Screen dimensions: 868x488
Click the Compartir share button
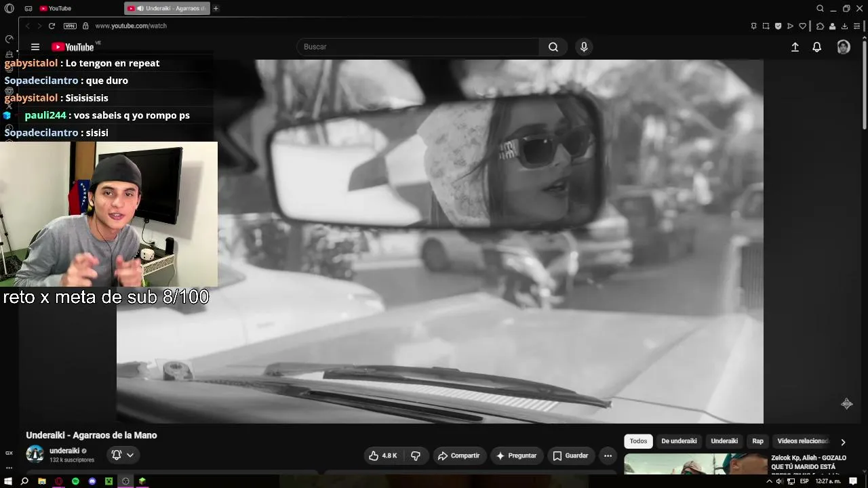[459, 455]
